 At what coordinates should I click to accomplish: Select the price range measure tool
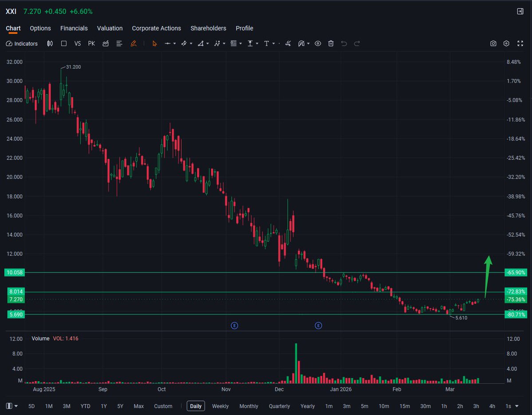[x=250, y=43]
